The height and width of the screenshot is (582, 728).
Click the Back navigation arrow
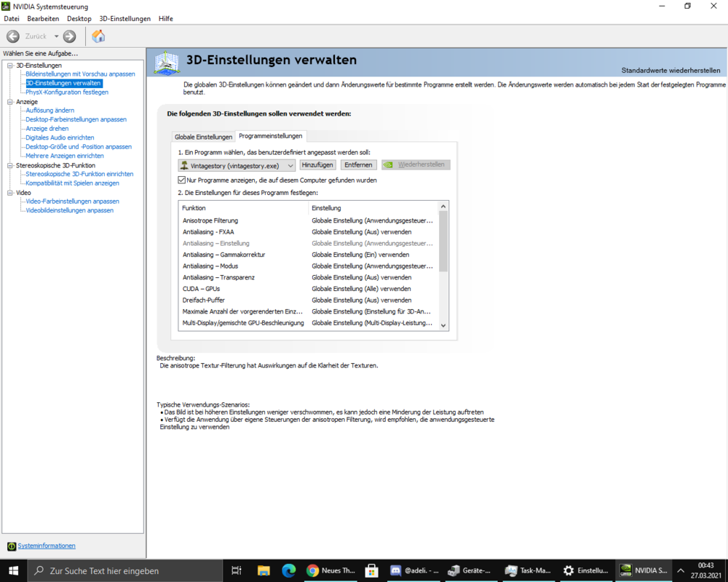click(12, 36)
